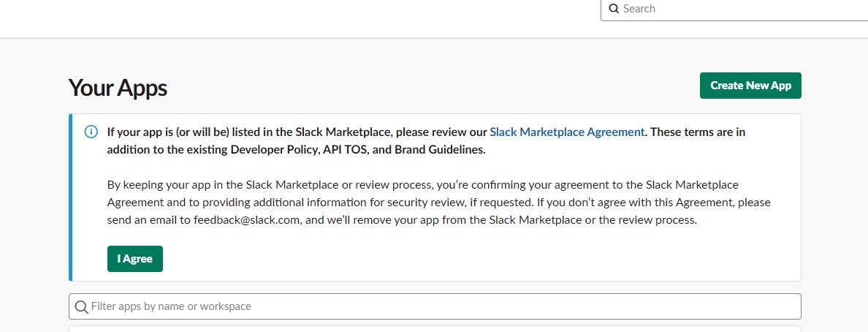Click the info circle icon in the notice banner
Image resolution: width=868 pixels, height=332 pixels.
coord(91,132)
